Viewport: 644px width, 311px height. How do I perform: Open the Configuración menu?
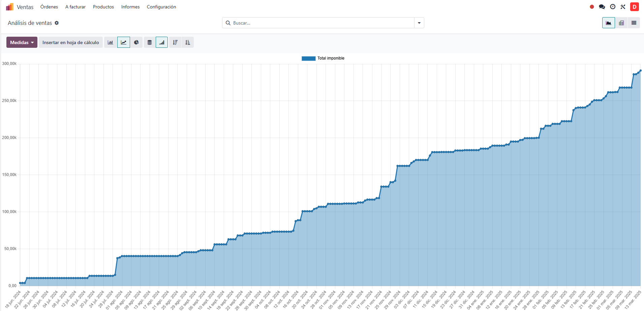[161, 7]
